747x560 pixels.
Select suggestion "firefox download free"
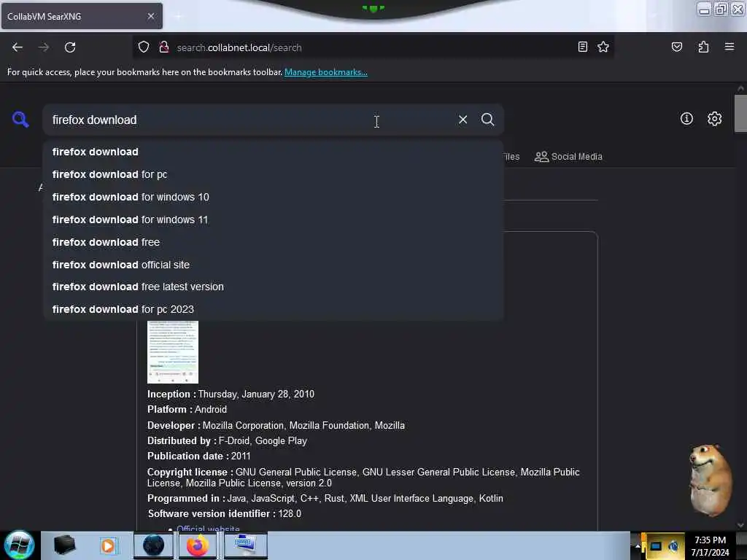coord(274,242)
